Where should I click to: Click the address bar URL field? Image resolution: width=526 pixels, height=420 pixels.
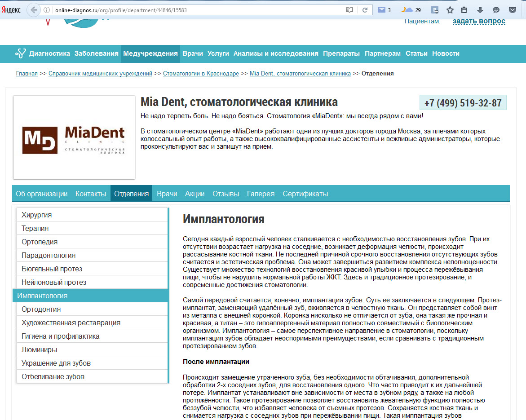point(198,10)
